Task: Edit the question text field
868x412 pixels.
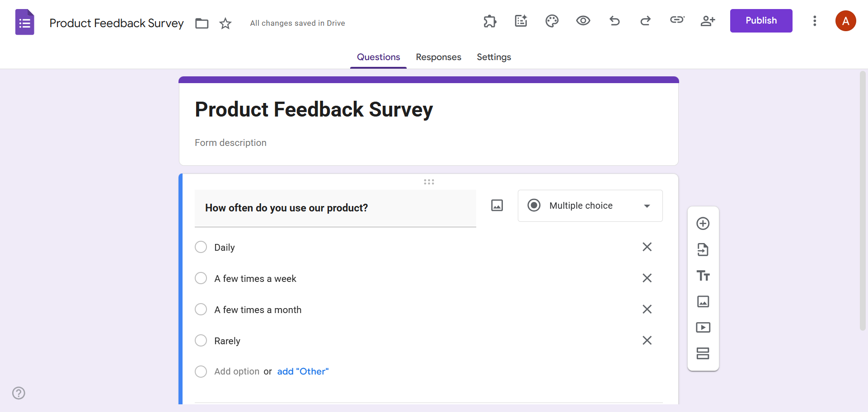Action: tap(335, 208)
